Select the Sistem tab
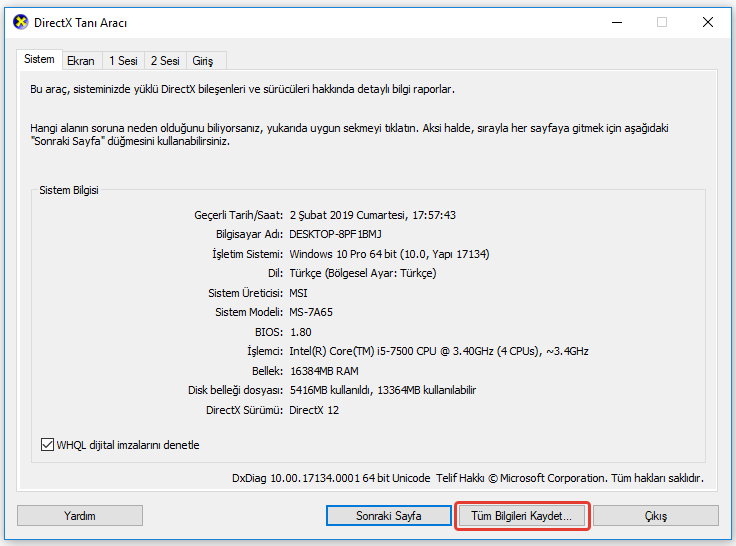The image size is (736, 546). (39, 60)
